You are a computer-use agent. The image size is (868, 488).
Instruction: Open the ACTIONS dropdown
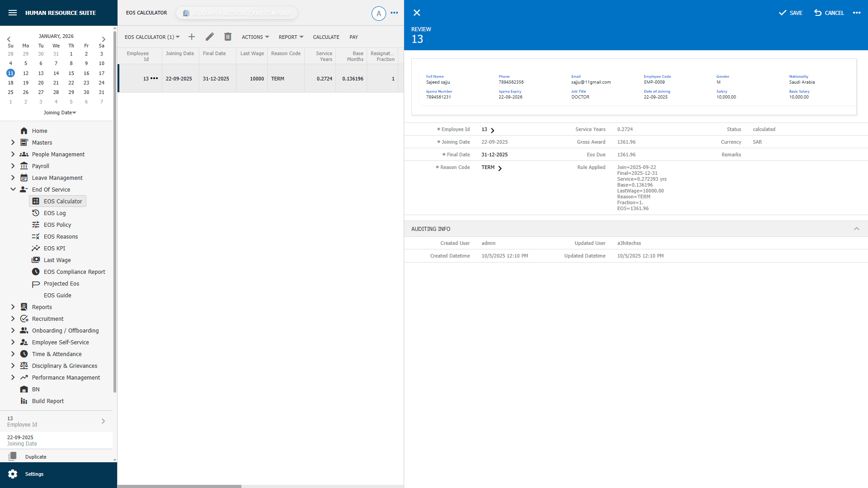255,37
